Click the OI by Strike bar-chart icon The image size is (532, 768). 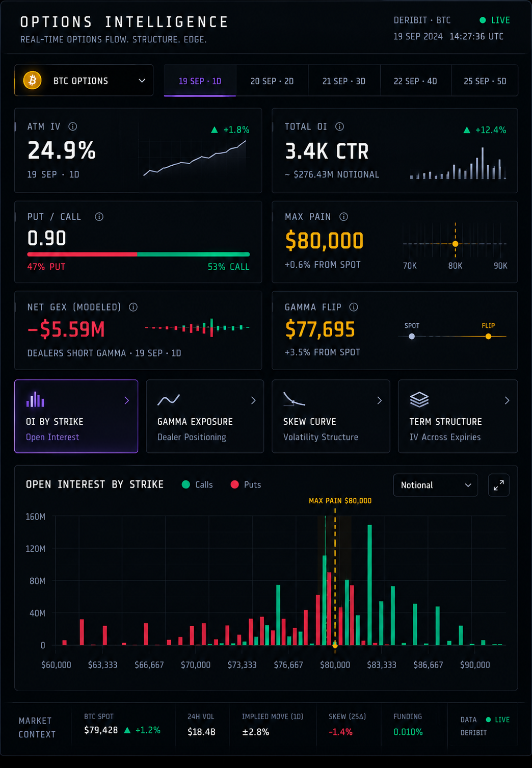pyautogui.click(x=35, y=399)
